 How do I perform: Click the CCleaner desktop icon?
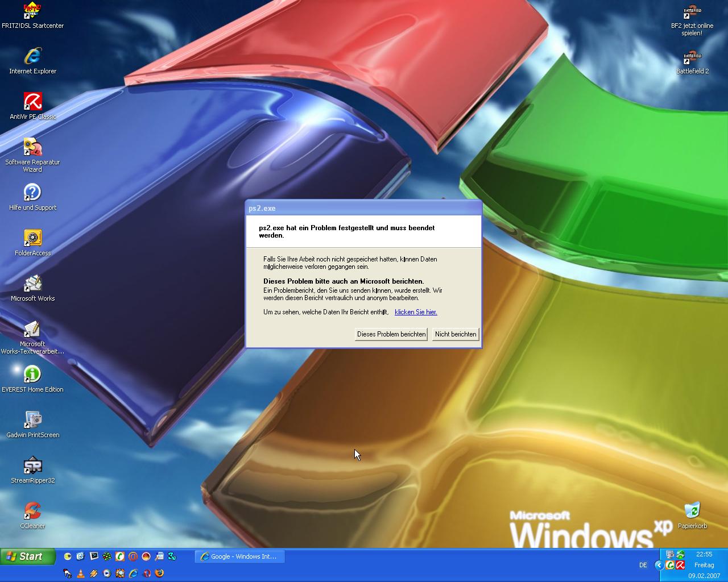(x=32, y=516)
